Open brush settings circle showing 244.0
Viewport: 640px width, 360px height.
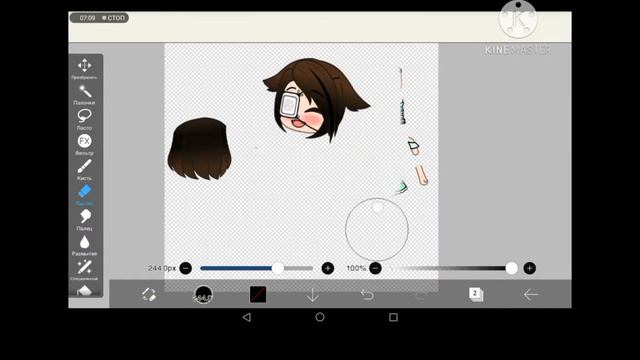click(x=203, y=294)
